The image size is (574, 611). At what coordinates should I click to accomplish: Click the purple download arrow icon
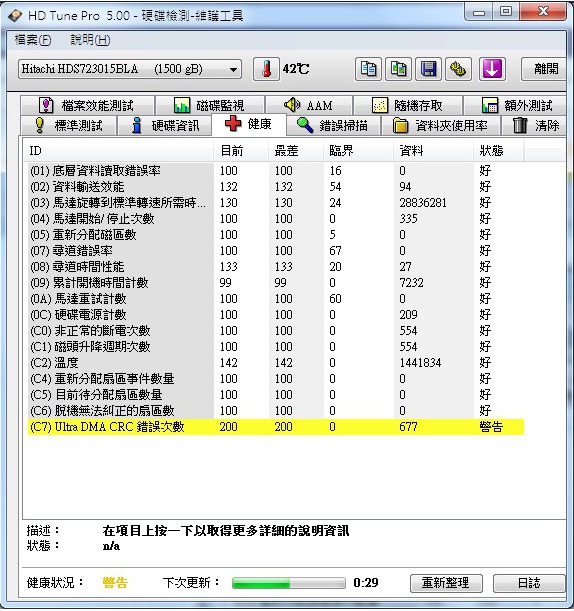pos(492,69)
